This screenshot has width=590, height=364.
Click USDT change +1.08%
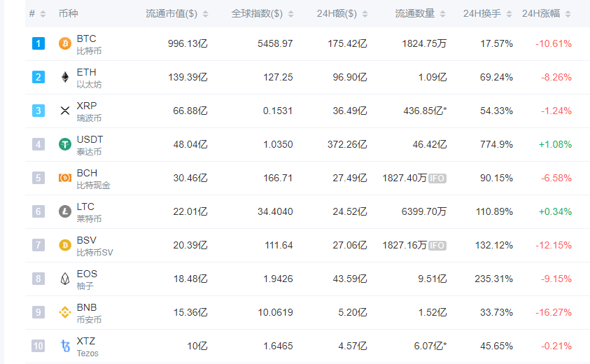pos(556,144)
